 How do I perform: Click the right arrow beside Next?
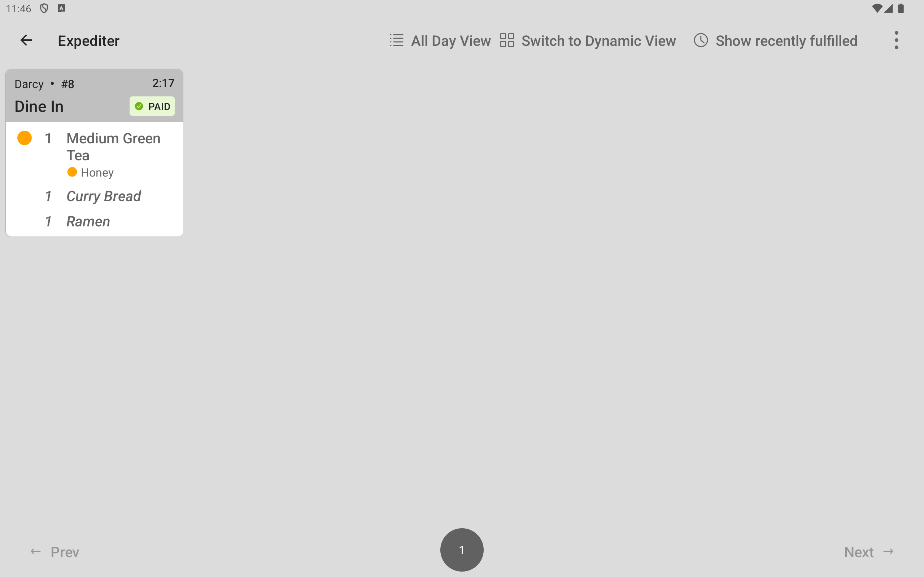(889, 552)
